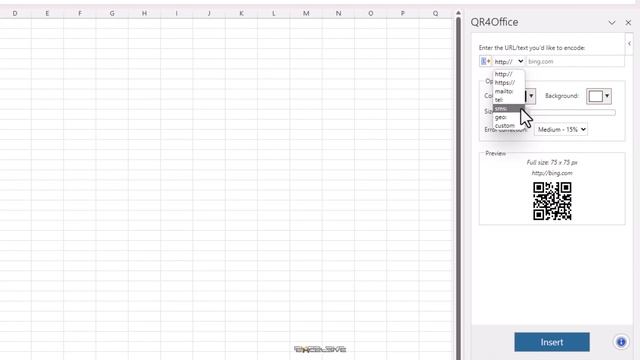
Task: Select column I header
Action: pyautogui.click(x=176, y=13)
